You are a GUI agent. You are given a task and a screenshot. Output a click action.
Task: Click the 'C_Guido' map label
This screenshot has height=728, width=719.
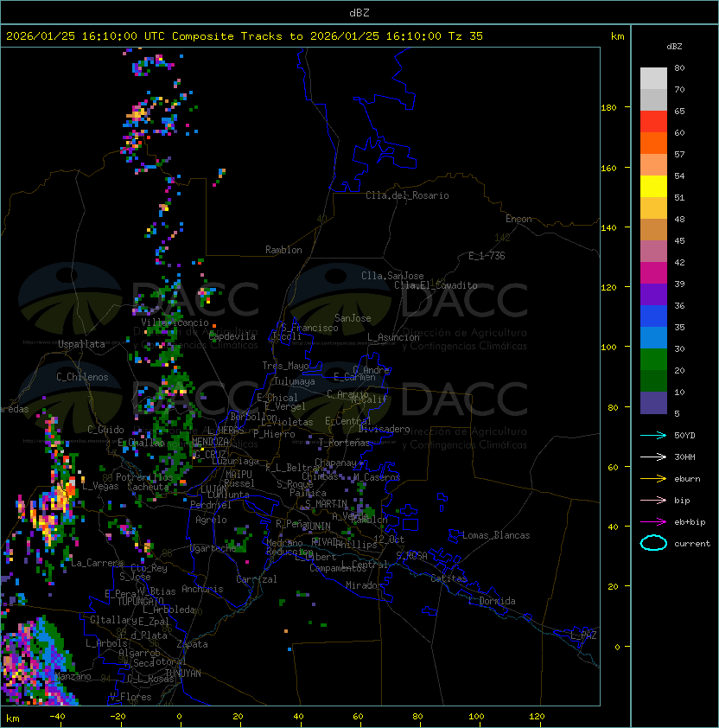point(105,430)
